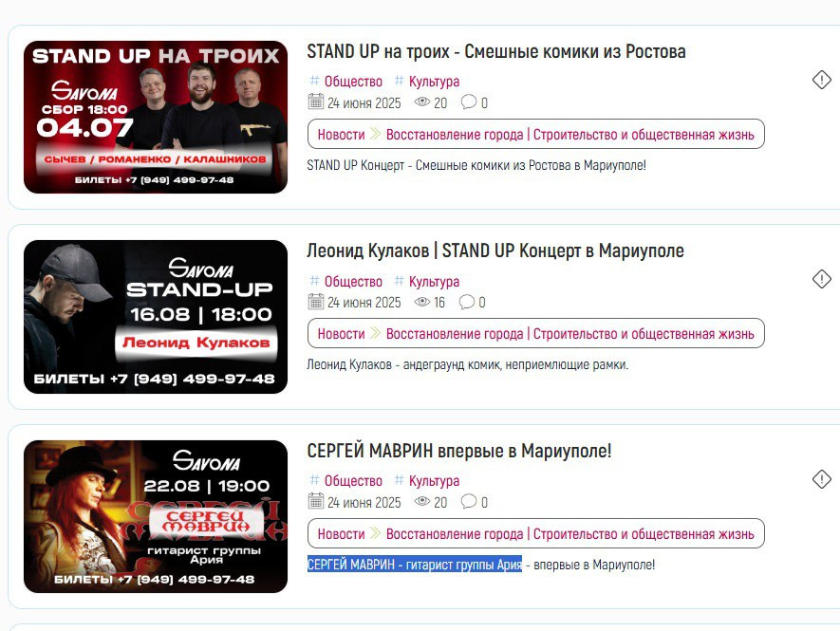
Task: Click the view count 16 on Леонид Кулаков post
Action: [439, 303]
